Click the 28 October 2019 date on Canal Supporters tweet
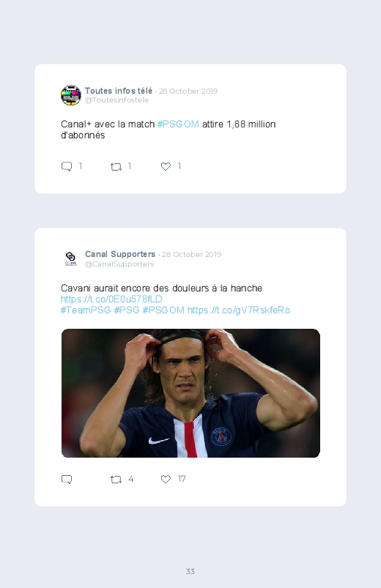 (191, 254)
